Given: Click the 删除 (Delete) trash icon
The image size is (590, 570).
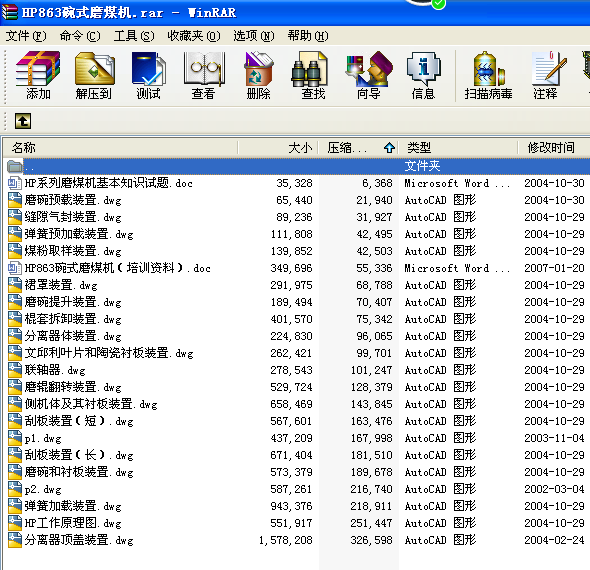Looking at the screenshot, I should tap(259, 75).
